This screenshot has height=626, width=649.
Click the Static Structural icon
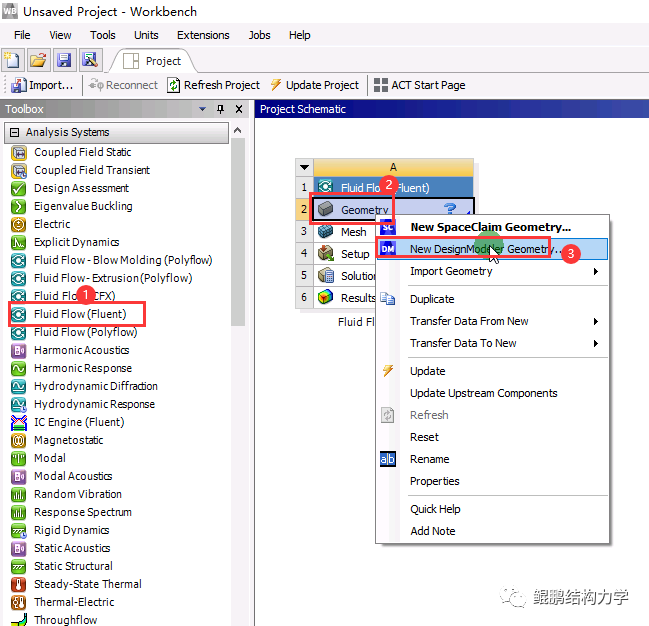coord(19,567)
